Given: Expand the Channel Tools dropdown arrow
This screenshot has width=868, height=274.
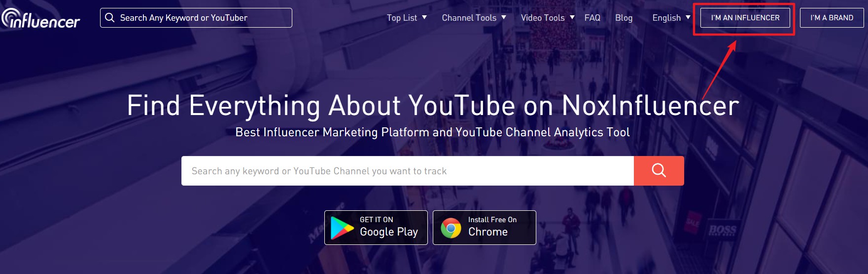Looking at the screenshot, I should pos(504,17).
